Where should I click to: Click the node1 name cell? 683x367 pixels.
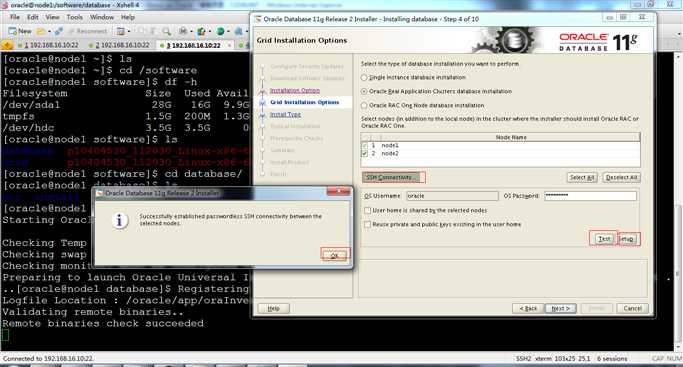pos(390,145)
